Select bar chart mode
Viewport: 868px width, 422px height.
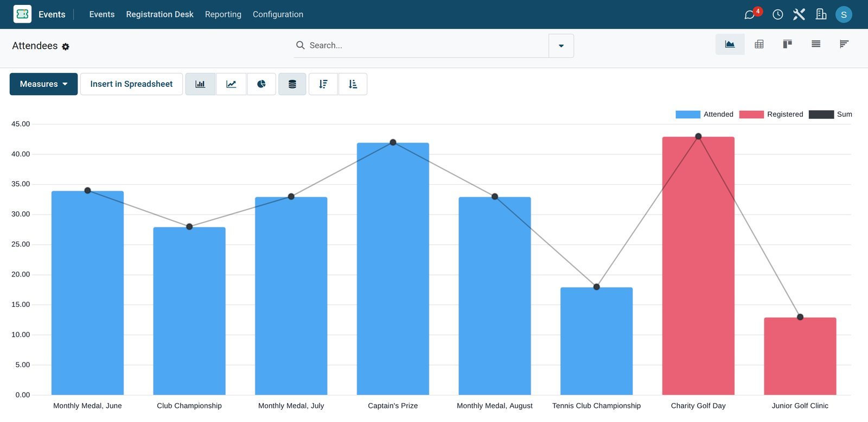[x=200, y=84]
